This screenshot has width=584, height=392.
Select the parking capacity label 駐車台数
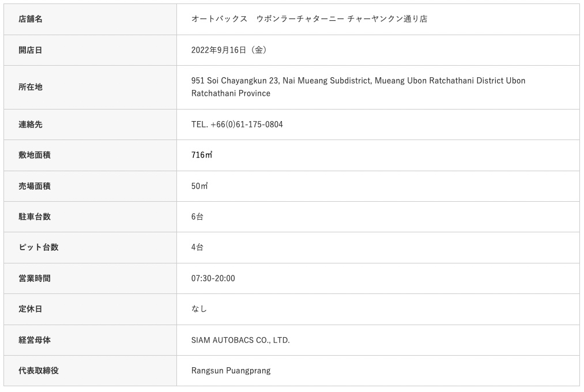point(35,217)
